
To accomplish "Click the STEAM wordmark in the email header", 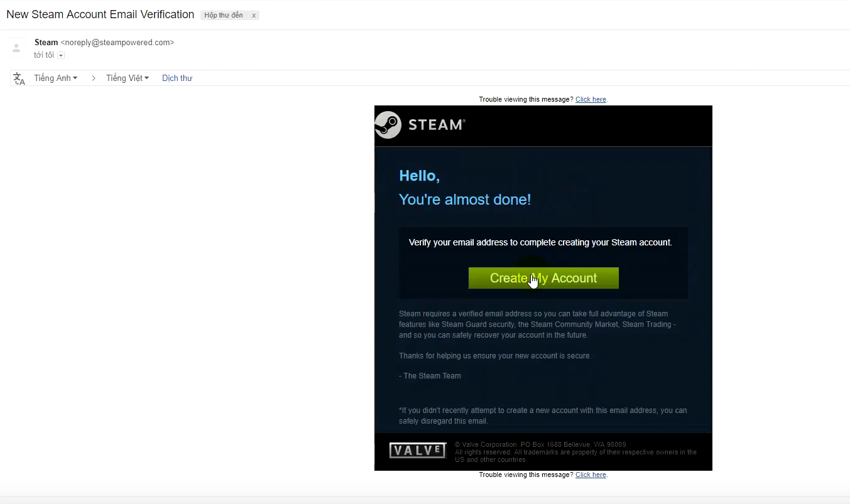I will click(x=435, y=124).
